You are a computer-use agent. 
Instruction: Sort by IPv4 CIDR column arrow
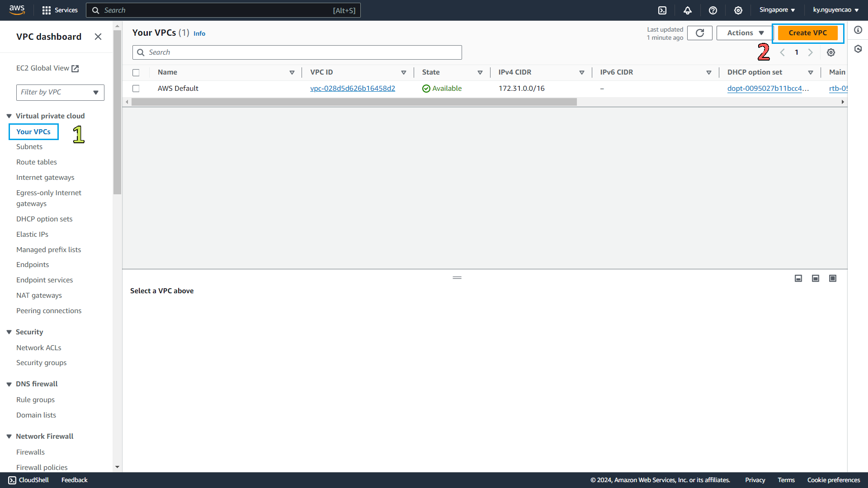click(x=582, y=72)
